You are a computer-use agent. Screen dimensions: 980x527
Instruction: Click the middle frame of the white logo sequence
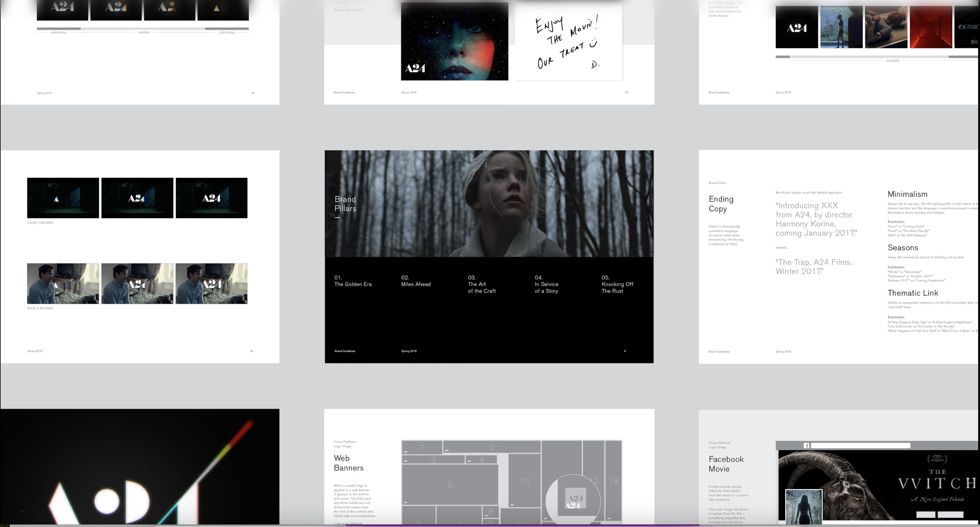pyautogui.click(x=137, y=283)
